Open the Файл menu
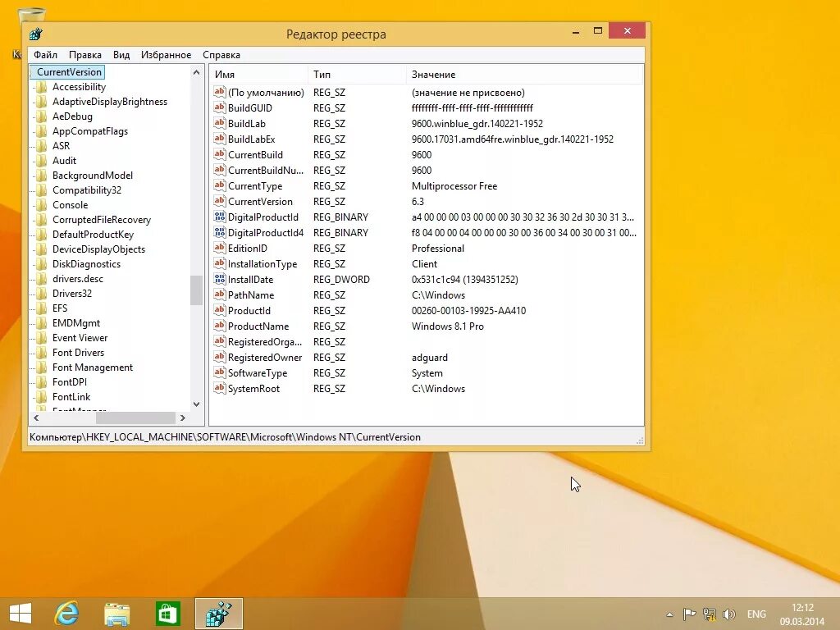 (45, 55)
